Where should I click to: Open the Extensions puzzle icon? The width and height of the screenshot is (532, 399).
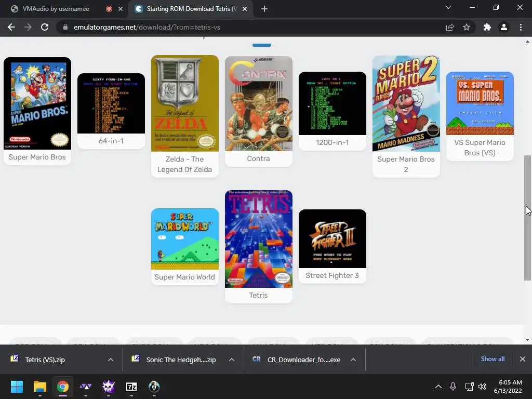[487, 27]
